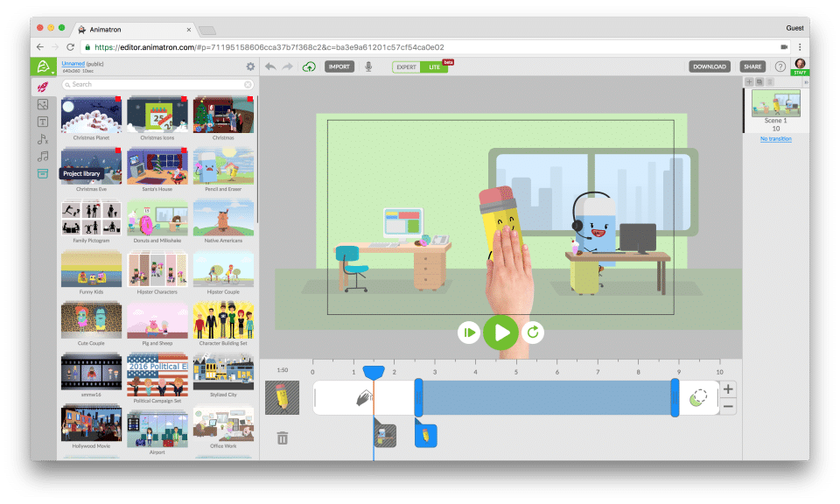Screen dimensions: 840x504
Task: Clear the library search field
Action: (248, 85)
